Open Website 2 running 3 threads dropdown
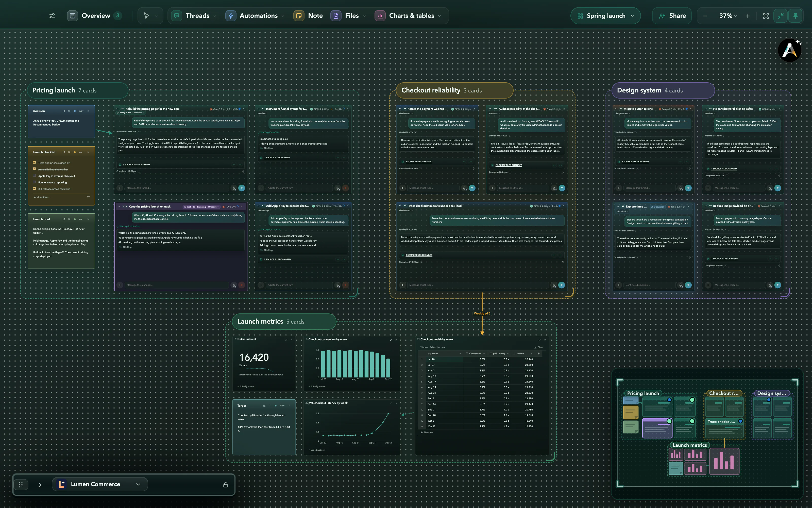 point(201,207)
